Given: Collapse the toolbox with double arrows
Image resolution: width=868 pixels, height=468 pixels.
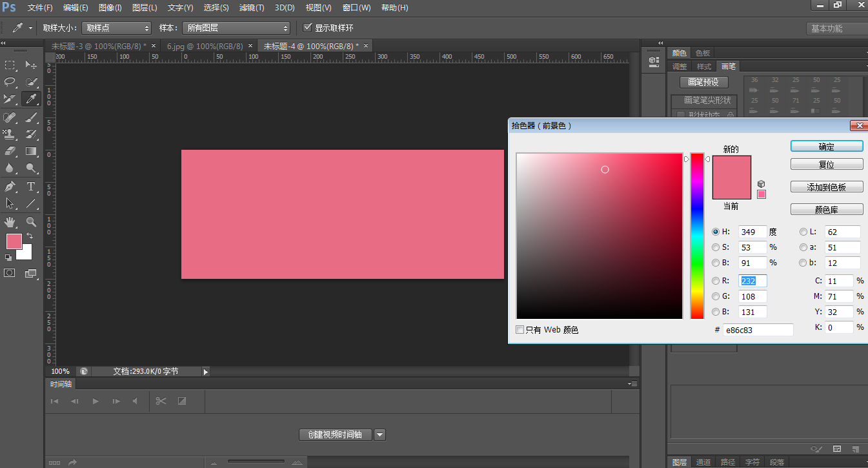Looking at the screenshot, I should pos(3,43).
